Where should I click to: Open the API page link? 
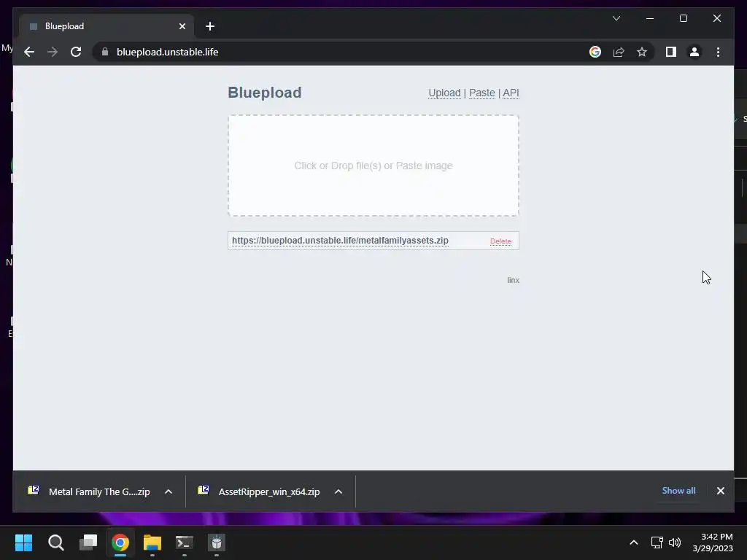[x=511, y=93]
